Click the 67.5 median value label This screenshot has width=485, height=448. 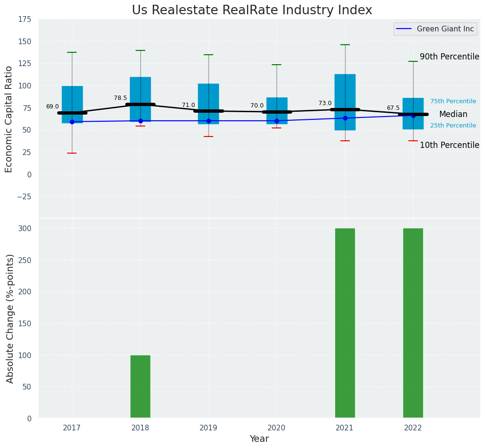(x=393, y=108)
